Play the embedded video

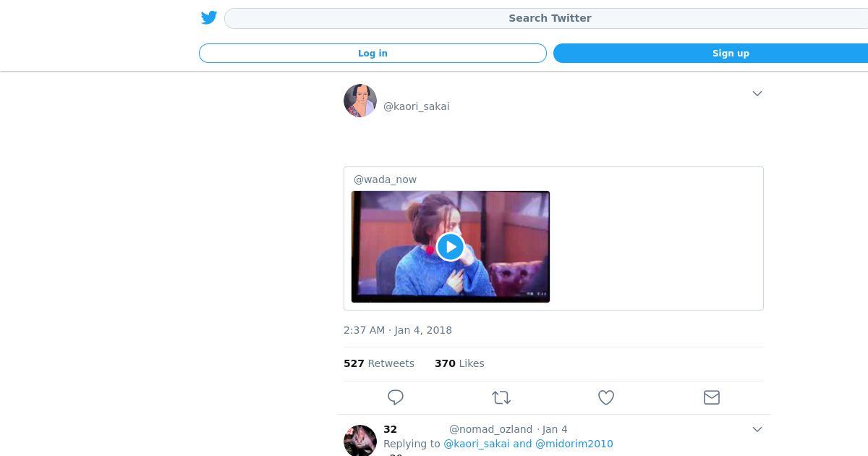(451, 247)
